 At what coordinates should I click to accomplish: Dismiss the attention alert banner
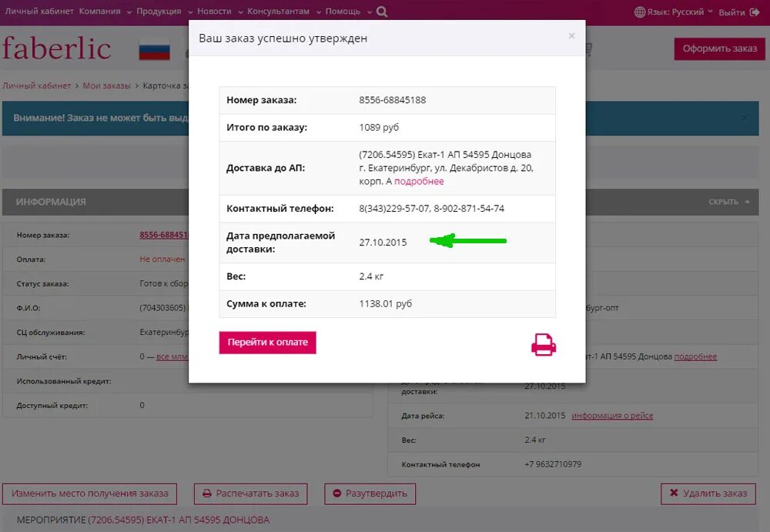tap(745, 119)
